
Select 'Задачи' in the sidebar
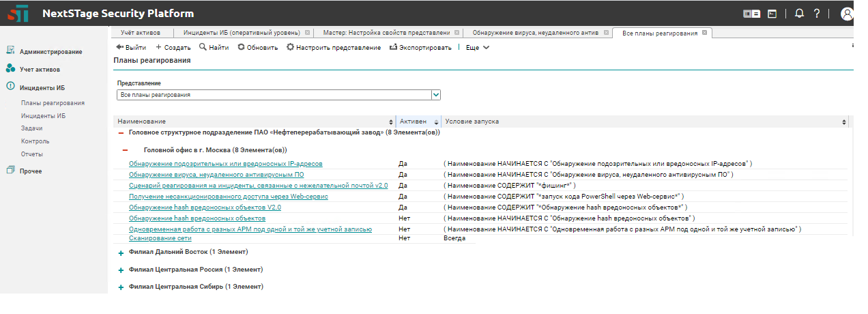[31, 128]
